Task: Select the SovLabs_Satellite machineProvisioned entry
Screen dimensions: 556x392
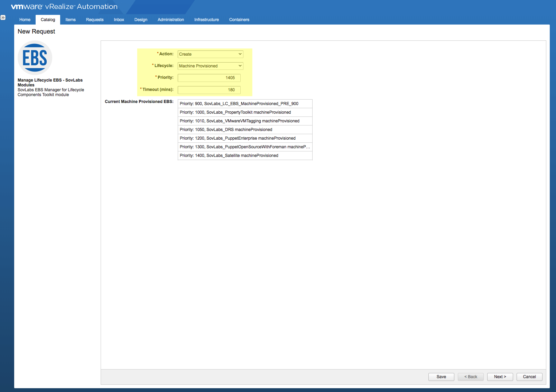Action: pyautogui.click(x=245, y=156)
